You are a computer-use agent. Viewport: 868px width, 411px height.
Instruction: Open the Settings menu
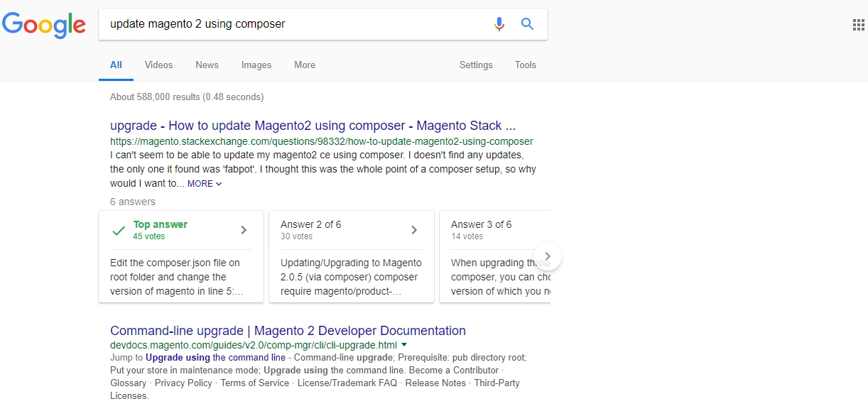pyautogui.click(x=476, y=65)
